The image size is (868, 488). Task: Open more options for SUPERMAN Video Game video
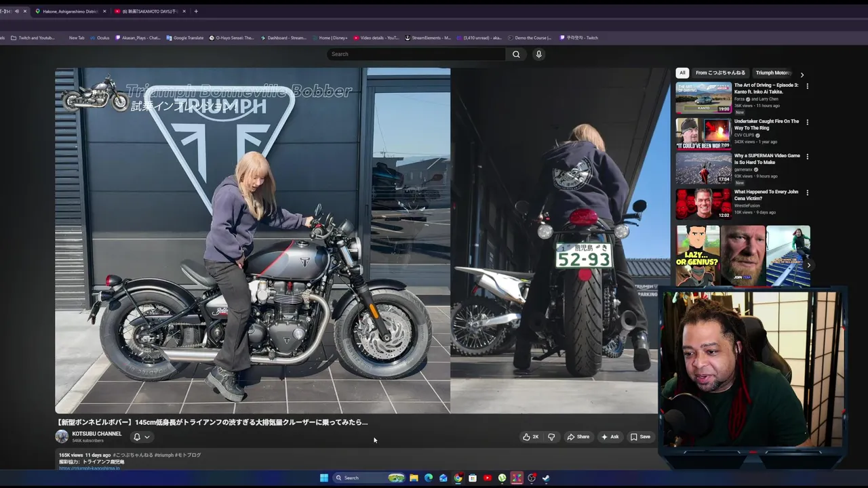coord(807,157)
